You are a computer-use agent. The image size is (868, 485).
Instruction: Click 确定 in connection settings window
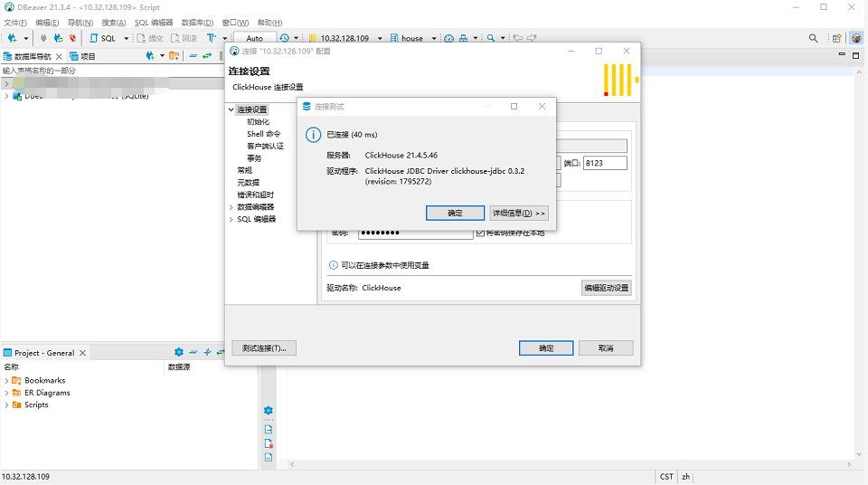(546, 348)
